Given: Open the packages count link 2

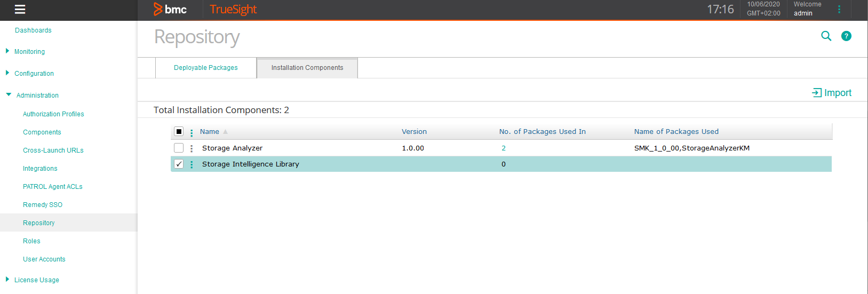Looking at the screenshot, I should 503,148.
